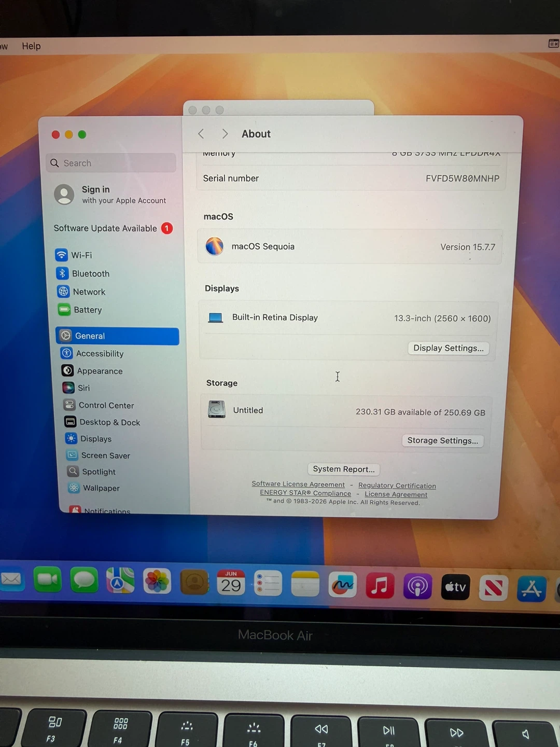This screenshot has width=560, height=747.
Task: Select Network globe icon in sidebar
Action: click(63, 292)
